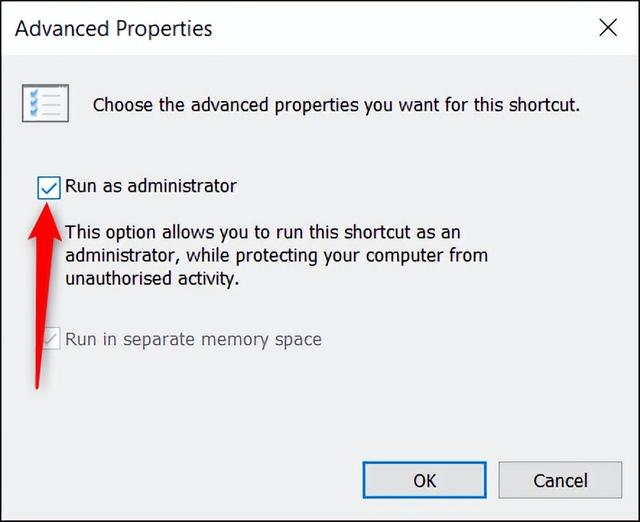Click the 'Choose the advanced properties' heading text
This screenshot has width=640, height=522.
tap(336, 105)
